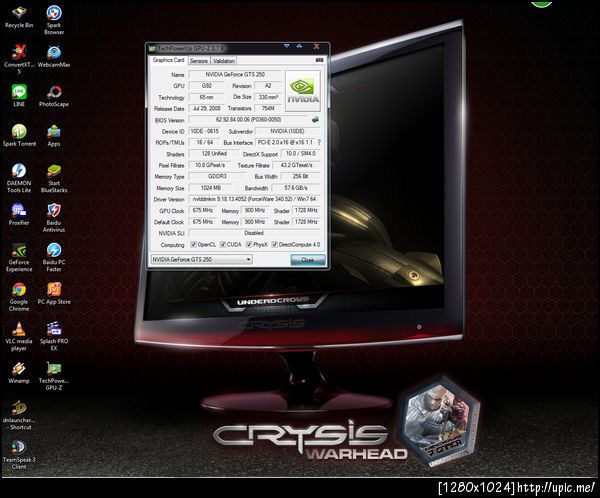Open the ConvertXT 5 shortcut
This screenshot has width=600, height=498.
click(19, 59)
